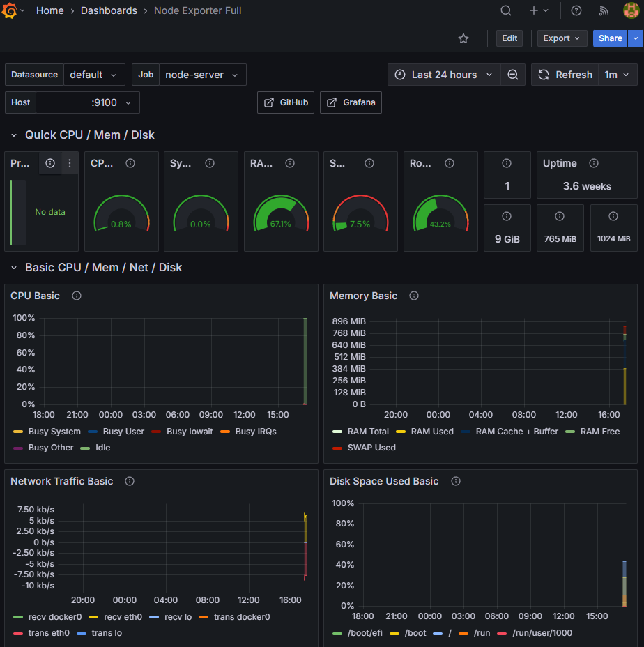Open the search magnifier icon

click(506, 10)
